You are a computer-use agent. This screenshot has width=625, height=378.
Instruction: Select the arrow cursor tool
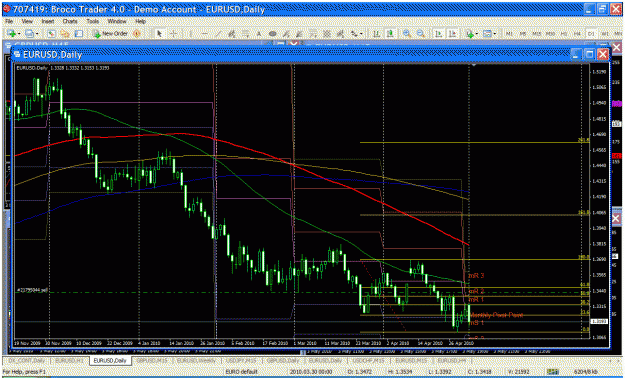coord(159,34)
